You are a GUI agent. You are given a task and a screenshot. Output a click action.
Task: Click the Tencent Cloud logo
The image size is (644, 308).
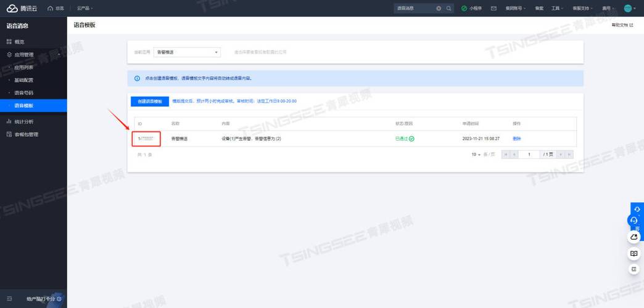[22, 8]
